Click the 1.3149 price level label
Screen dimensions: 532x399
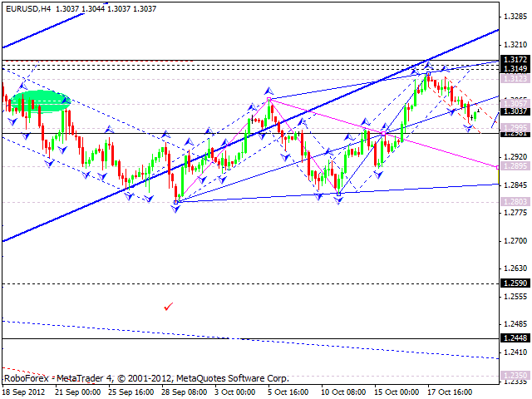pyautogui.click(x=515, y=68)
